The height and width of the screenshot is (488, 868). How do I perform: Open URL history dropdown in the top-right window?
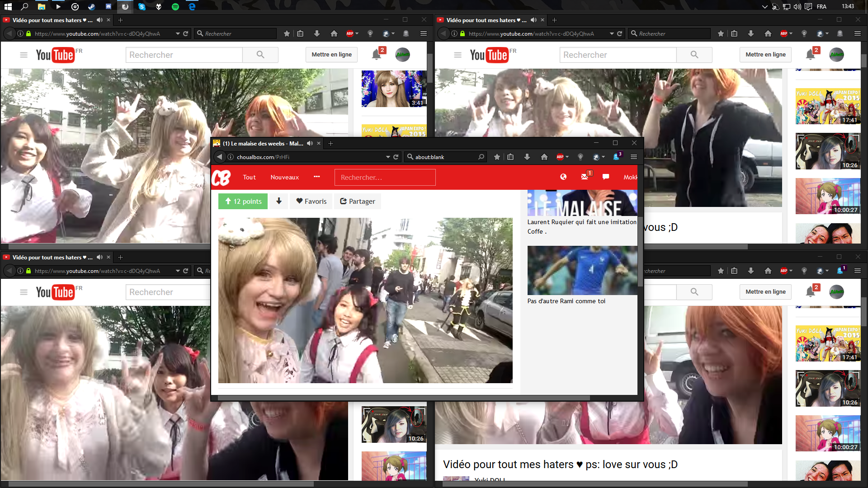click(x=612, y=34)
